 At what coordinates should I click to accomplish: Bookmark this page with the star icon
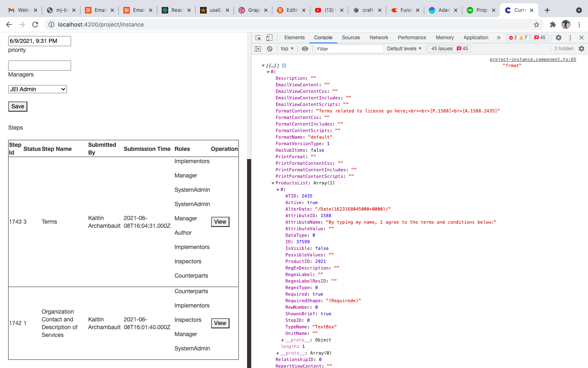pyautogui.click(x=537, y=25)
